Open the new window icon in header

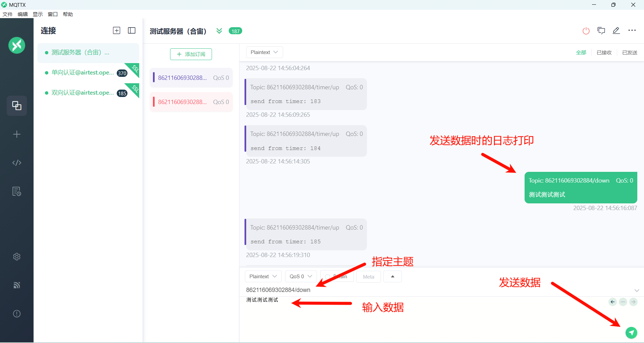pos(601,31)
